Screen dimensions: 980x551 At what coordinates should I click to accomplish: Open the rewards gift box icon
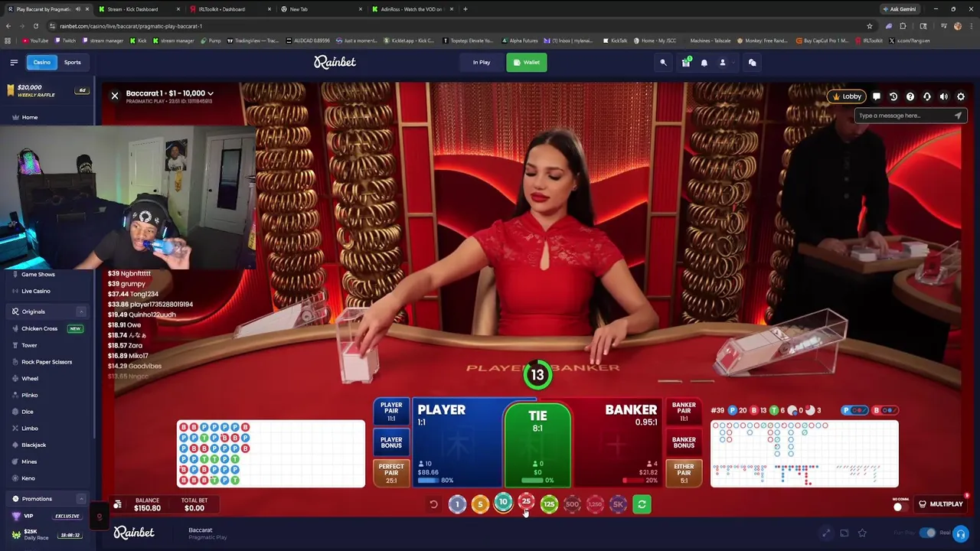[x=686, y=63]
